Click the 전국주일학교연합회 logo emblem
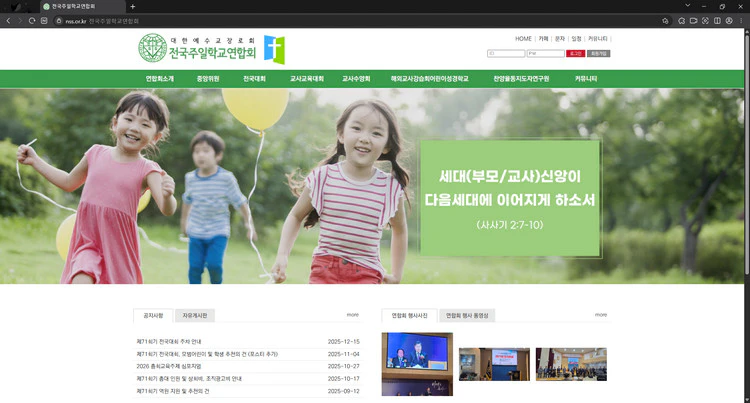 [x=152, y=48]
